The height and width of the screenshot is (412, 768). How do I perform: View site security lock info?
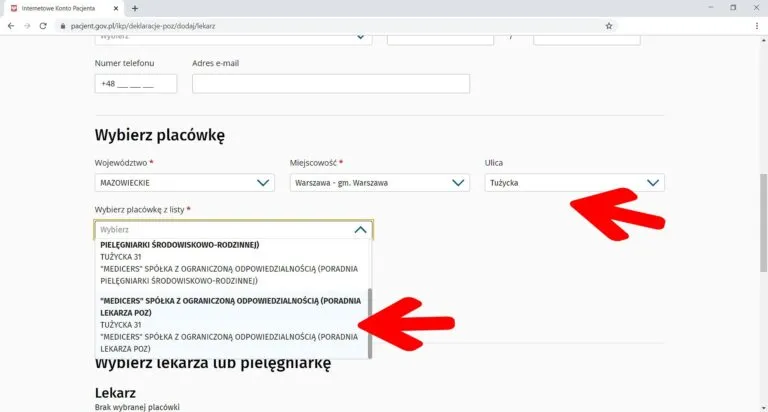(x=63, y=26)
